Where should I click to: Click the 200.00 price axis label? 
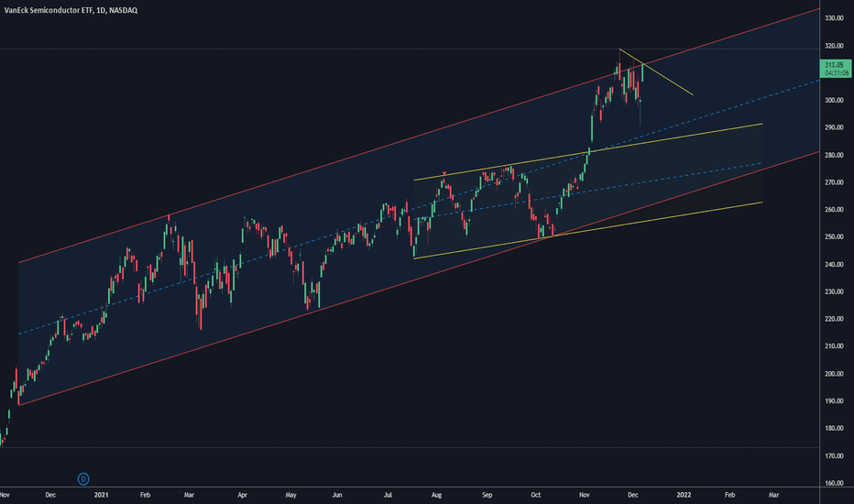coord(834,374)
